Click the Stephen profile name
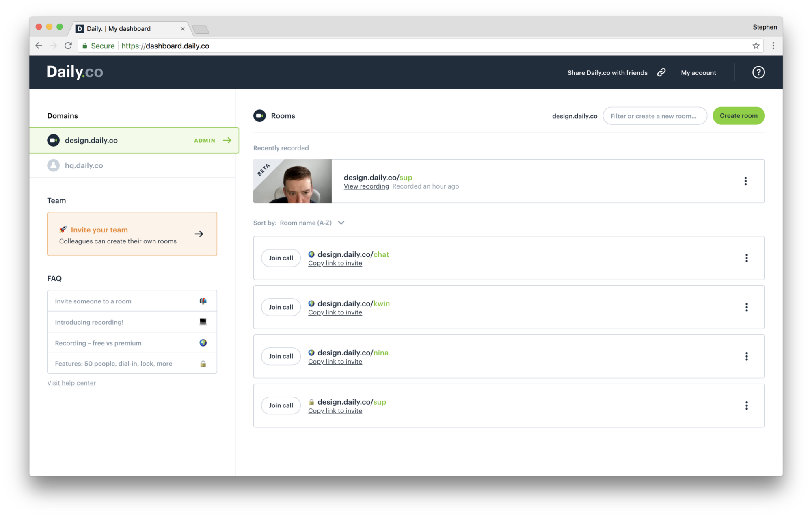 click(x=764, y=27)
